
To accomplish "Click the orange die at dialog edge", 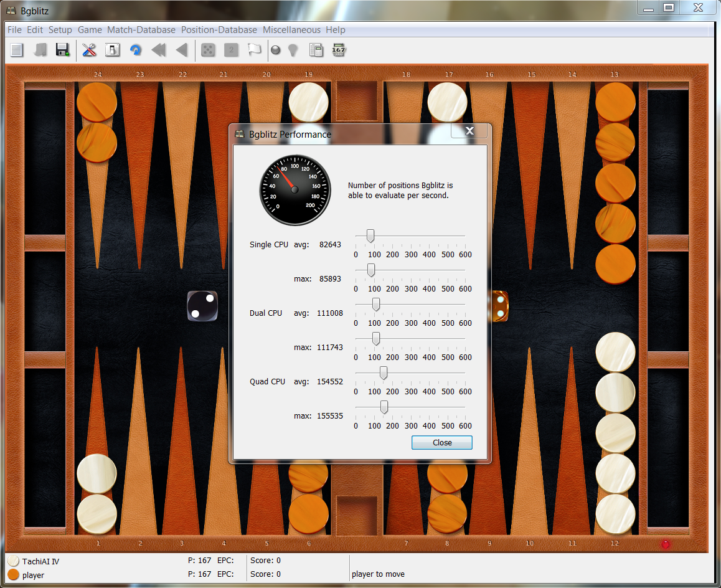I will point(501,306).
